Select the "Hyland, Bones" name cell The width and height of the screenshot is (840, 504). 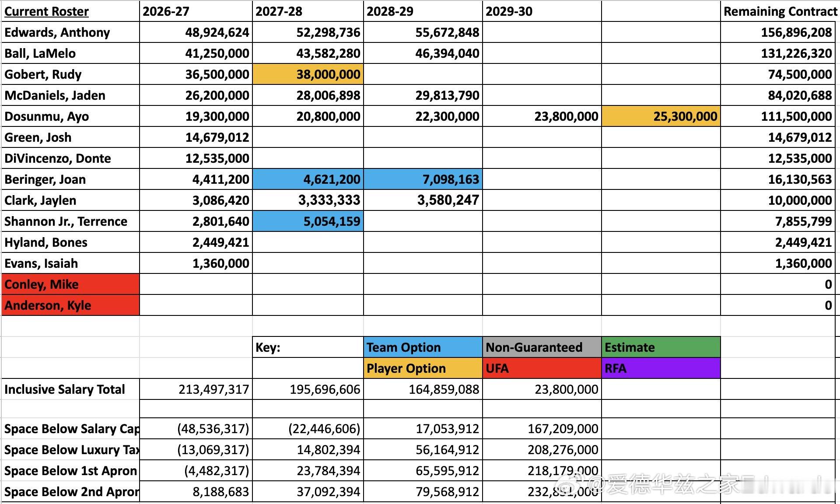70,242
